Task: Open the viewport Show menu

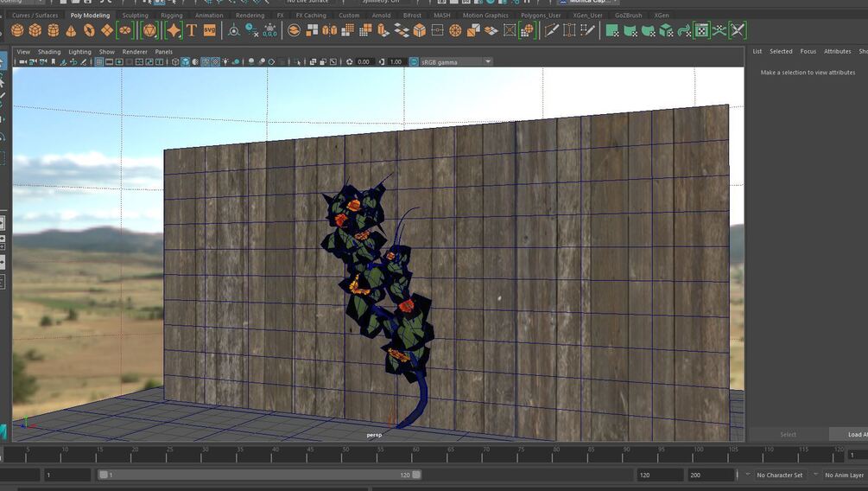Action: tap(107, 52)
